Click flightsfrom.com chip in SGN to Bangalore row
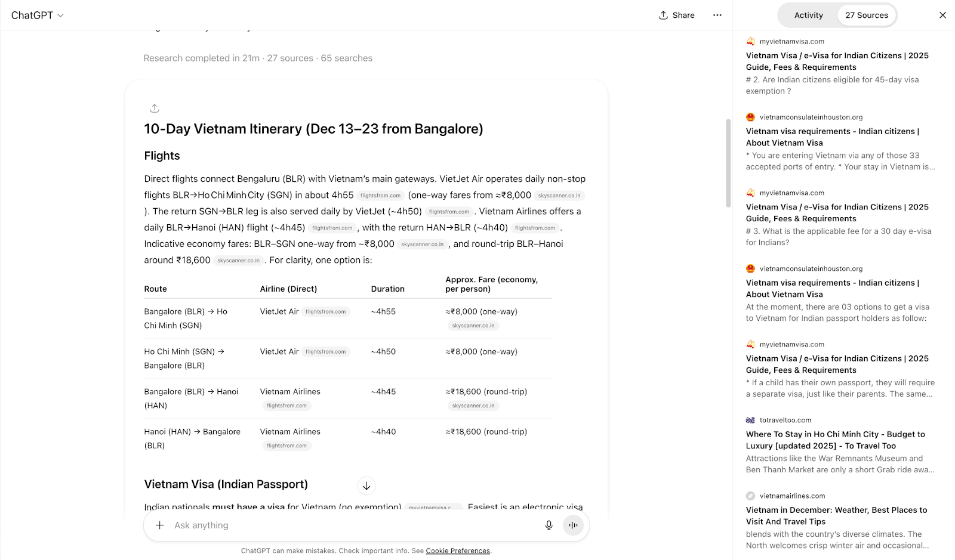The height and width of the screenshot is (560, 955). (326, 352)
